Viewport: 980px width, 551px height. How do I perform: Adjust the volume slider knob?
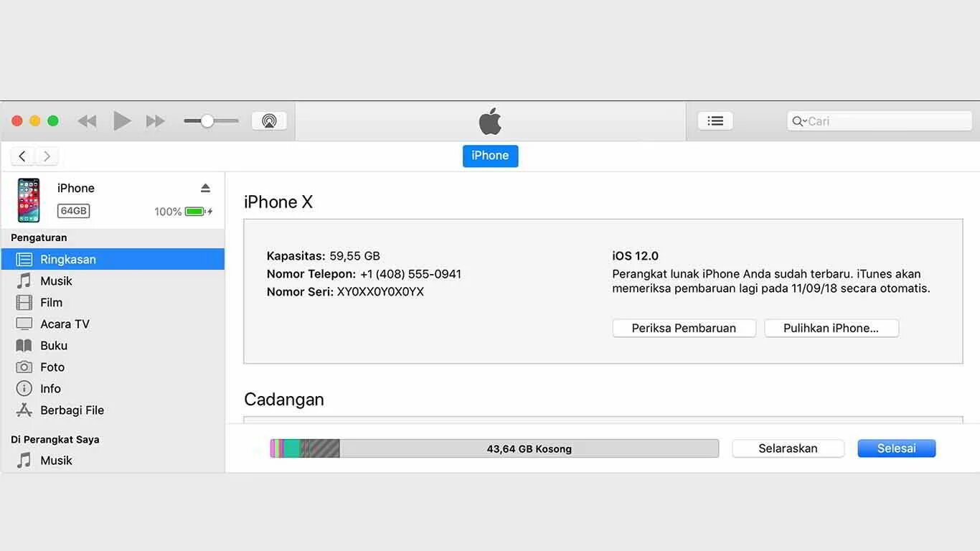pos(207,121)
